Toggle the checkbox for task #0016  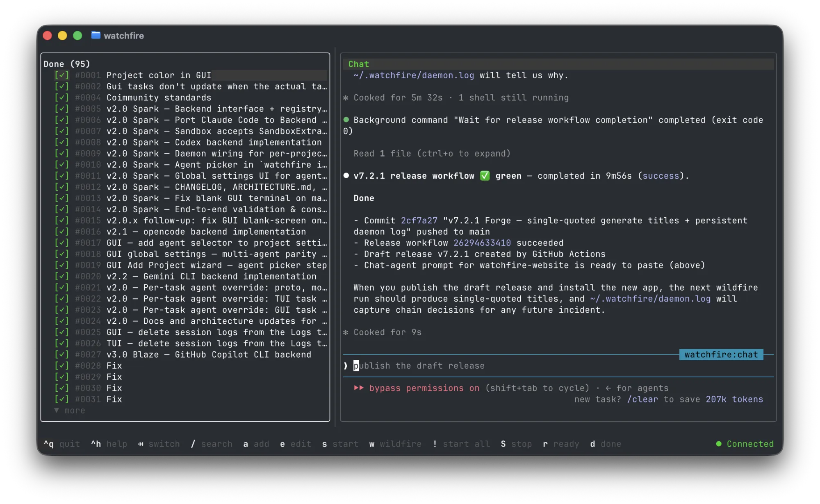pos(61,232)
